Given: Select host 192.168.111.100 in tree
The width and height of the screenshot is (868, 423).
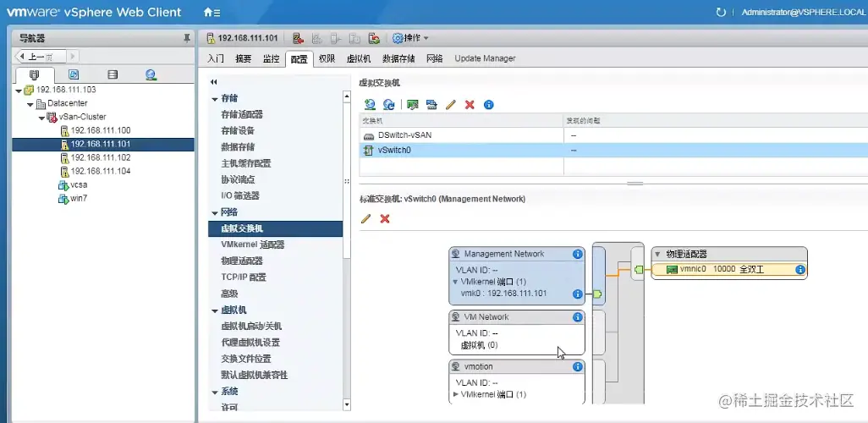Looking at the screenshot, I should 100,130.
